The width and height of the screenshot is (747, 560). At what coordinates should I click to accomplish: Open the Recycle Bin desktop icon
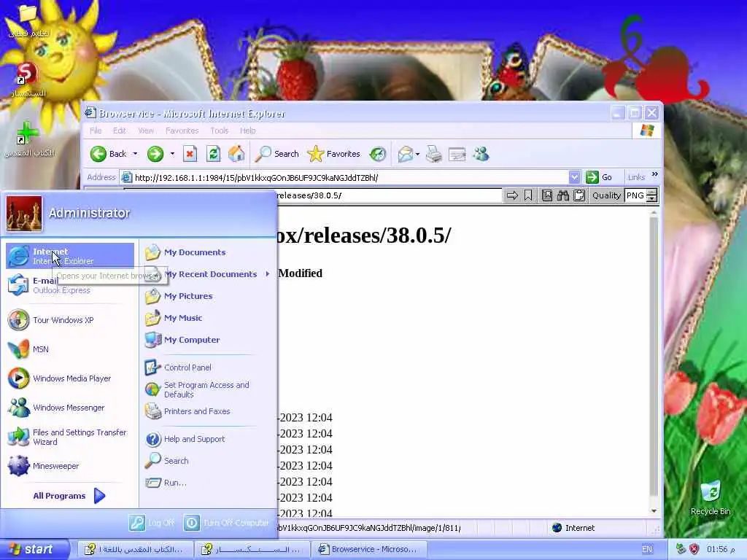pos(711,498)
